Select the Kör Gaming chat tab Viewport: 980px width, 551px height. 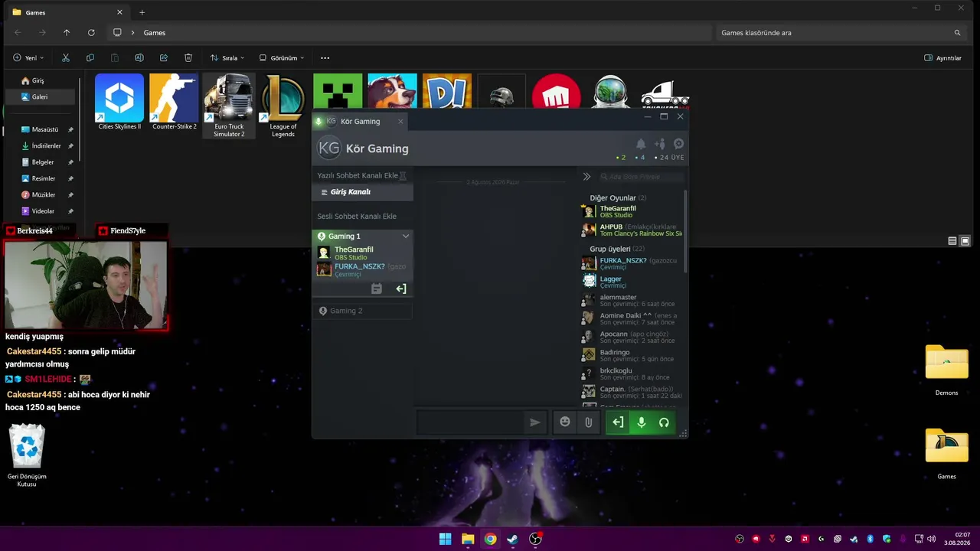(x=360, y=122)
